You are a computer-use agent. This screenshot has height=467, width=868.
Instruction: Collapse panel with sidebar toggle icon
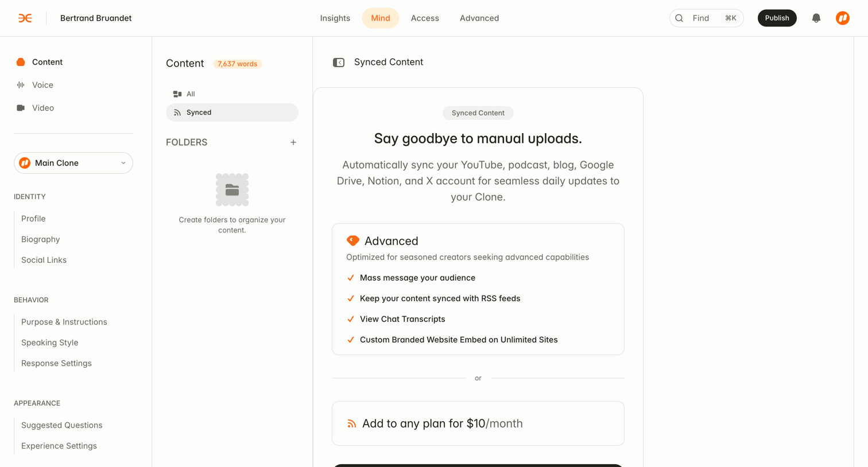(x=339, y=63)
